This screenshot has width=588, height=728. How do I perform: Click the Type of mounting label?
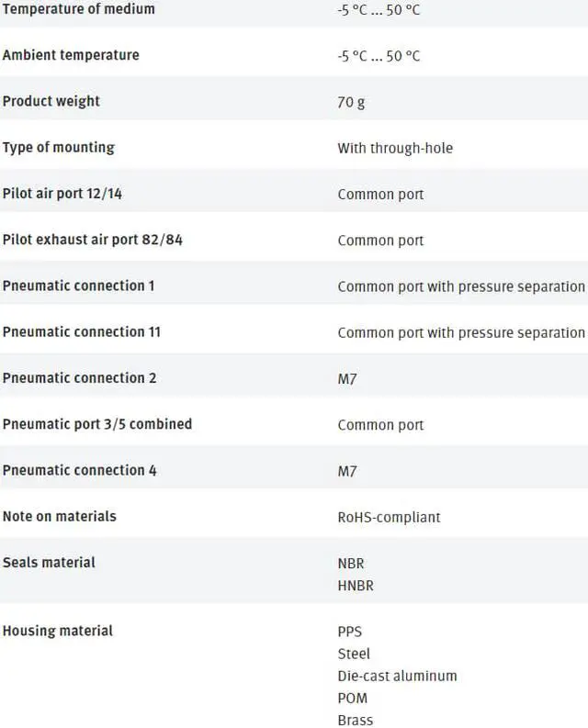point(58,147)
